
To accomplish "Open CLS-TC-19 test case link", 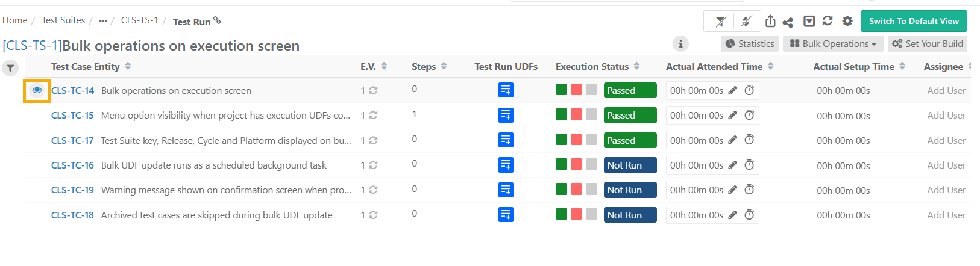I will point(72,190).
